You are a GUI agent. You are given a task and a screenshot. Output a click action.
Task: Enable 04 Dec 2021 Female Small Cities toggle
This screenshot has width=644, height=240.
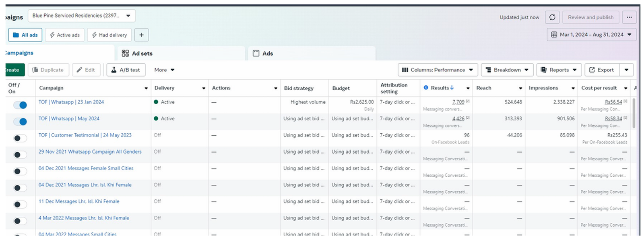click(x=20, y=171)
